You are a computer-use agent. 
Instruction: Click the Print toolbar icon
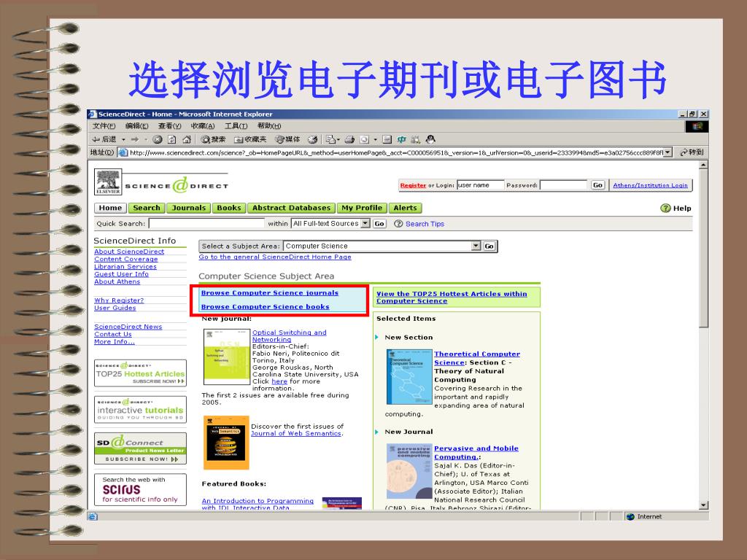click(x=349, y=139)
